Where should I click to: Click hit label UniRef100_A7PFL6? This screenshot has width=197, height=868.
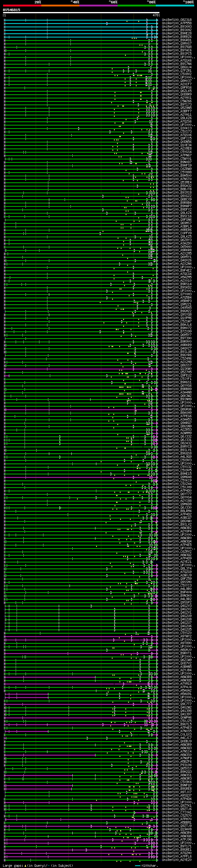[x=177, y=856]
